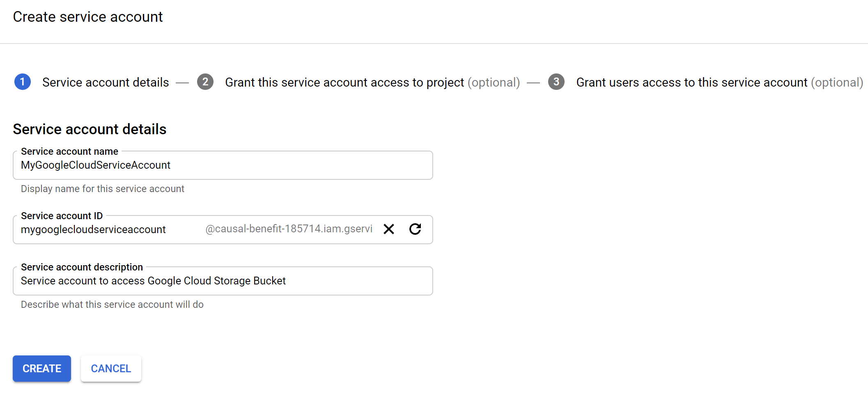Select the 'Service account details' step label
The width and height of the screenshot is (868, 394).
click(106, 82)
